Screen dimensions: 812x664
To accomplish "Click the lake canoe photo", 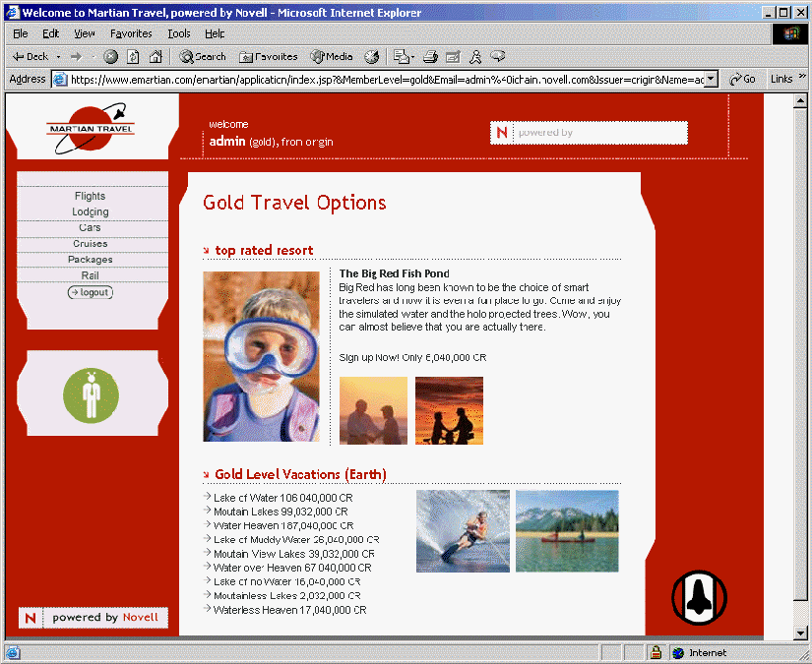I will pyautogui.click(x=567, y=531).
